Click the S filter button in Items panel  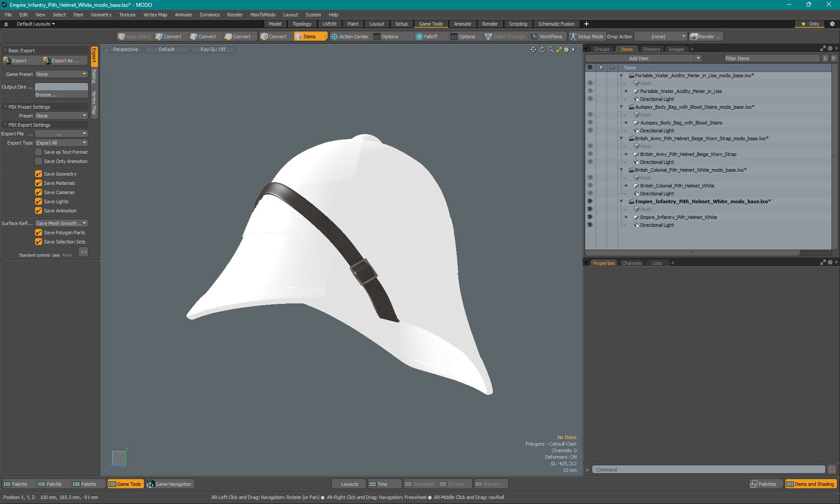pos(825,58)
